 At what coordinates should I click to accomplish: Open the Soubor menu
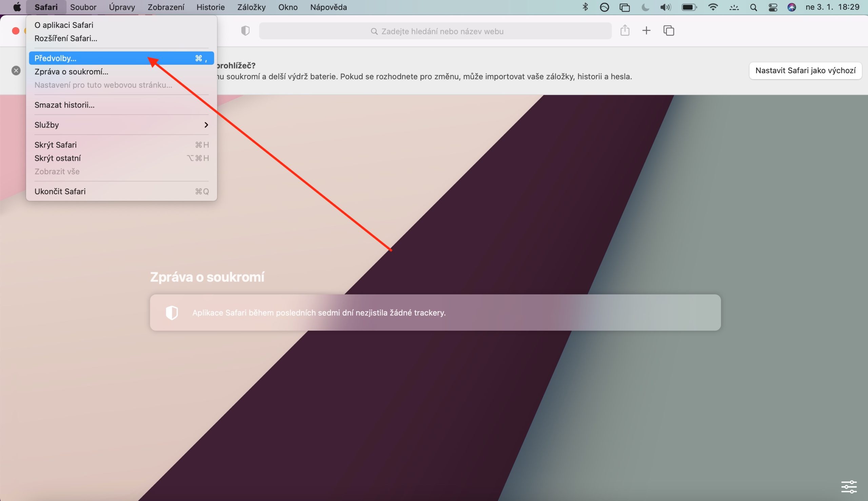pyautogui.click(x=83, y=7)
